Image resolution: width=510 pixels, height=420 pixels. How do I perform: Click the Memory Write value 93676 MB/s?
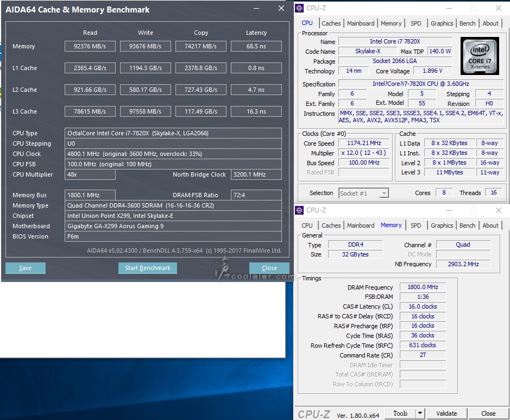(x=146, y=46)
